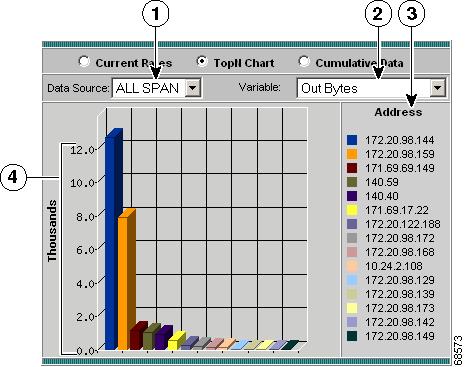
Task: Click the dark red swatch for 171.69.69.149
Action: 352,168
